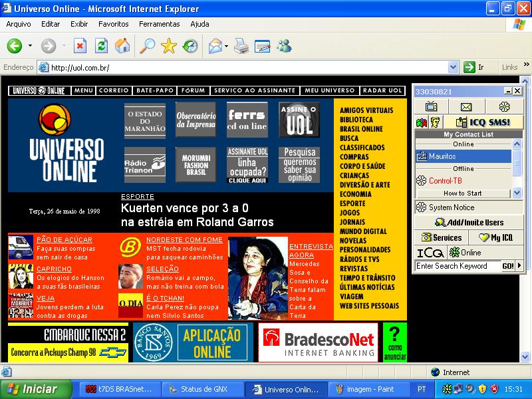Click the ICQ TV icon button
This screenshot has height=399, width=532.
click(x=431, y=106)
